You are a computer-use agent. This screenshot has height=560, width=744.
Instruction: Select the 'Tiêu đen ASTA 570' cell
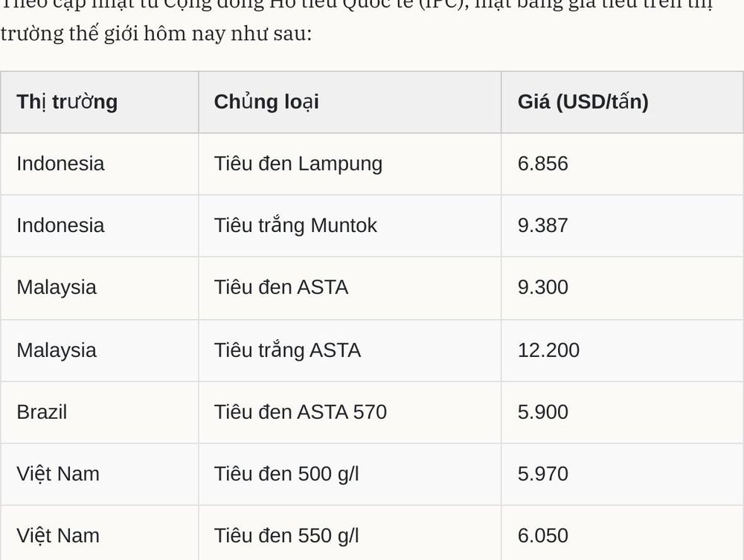(350, 412)
